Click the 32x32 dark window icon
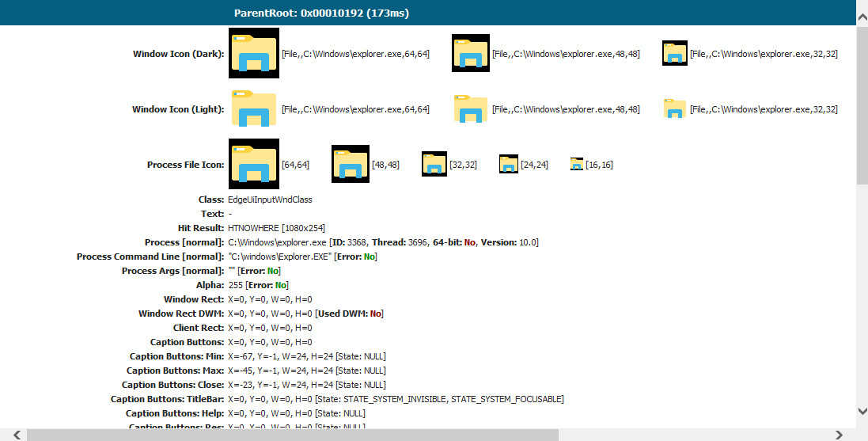Image resolution: width=868 pixels, height=441 pixels. 675,53
